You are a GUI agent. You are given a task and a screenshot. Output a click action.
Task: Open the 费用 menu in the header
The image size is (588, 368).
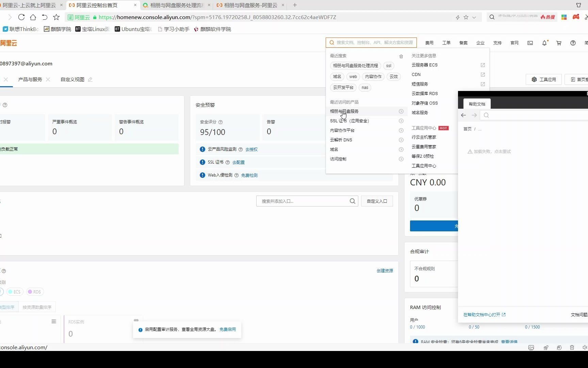(429, 43)
